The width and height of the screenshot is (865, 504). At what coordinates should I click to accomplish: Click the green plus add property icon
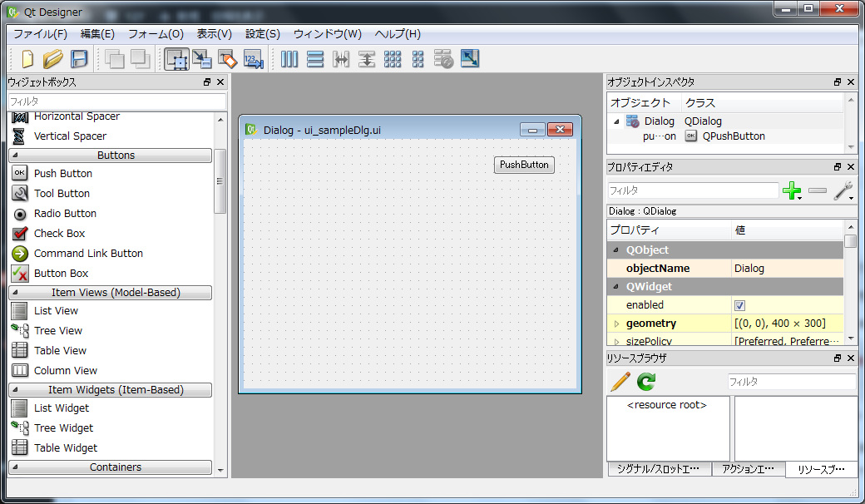tap(791, 191)
